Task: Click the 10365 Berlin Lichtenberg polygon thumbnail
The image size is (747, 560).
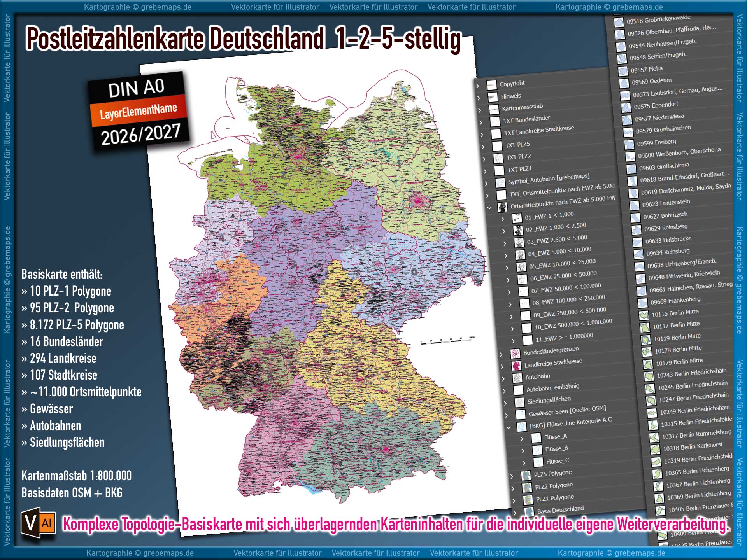Action: (x=657, y=474)
